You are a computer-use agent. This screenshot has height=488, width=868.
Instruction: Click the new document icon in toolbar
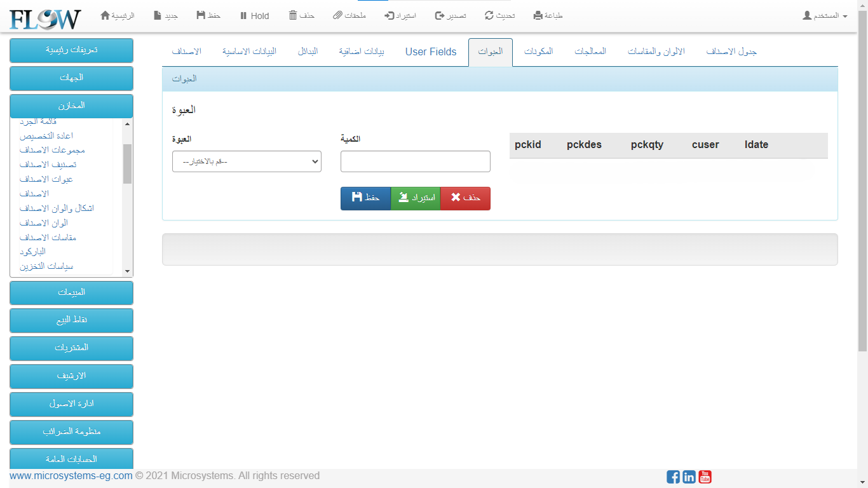[158, 15]
